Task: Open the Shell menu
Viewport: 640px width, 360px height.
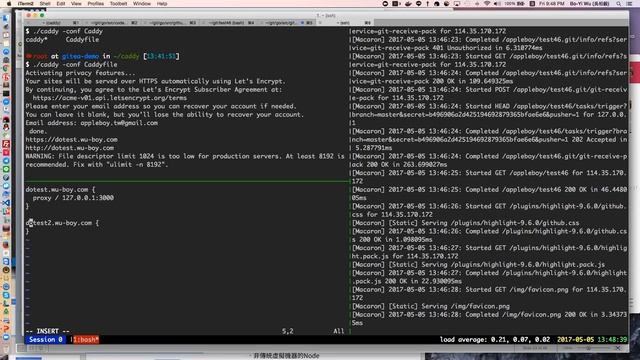Action: coord(45,4)
